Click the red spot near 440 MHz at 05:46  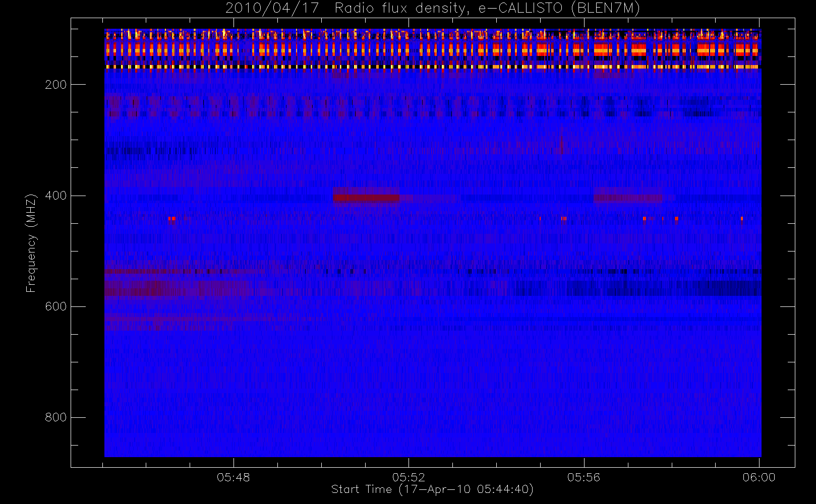172,219
